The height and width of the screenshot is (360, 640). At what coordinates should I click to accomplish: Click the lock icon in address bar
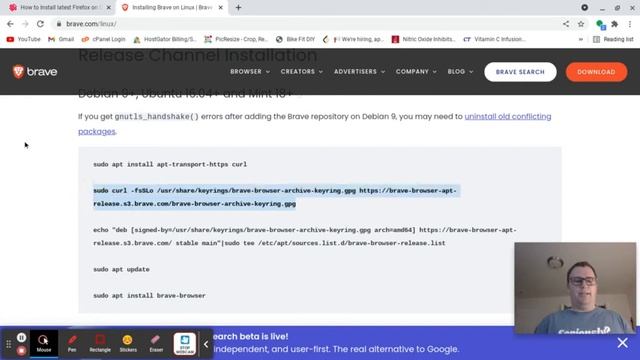point(59,24)
